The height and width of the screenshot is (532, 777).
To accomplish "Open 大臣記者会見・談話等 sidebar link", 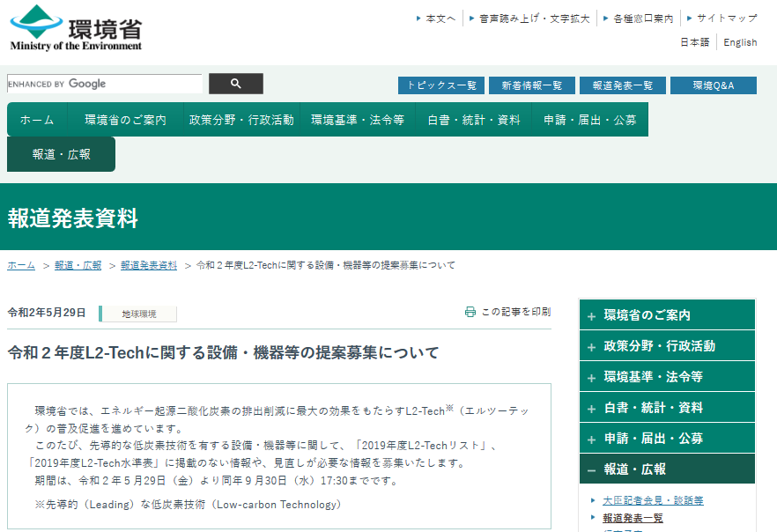I will [x=653, y=500].
